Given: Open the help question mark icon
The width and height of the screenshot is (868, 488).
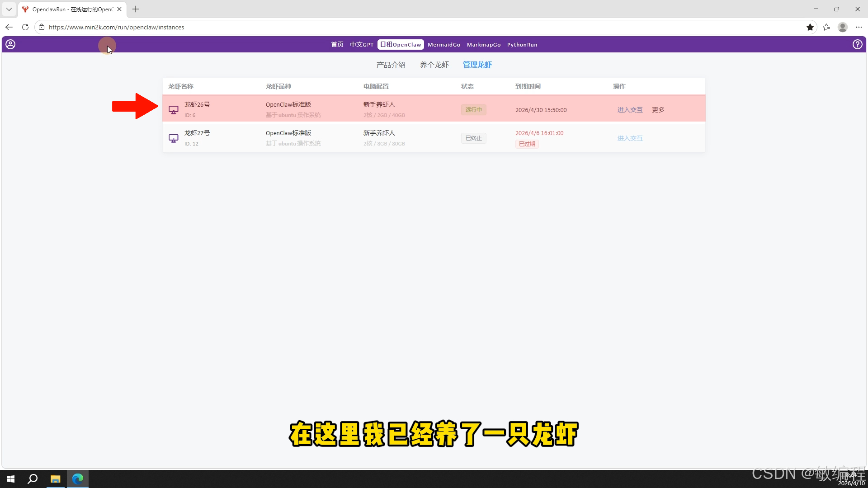Looking at the screenshot, I should (858, 44).
